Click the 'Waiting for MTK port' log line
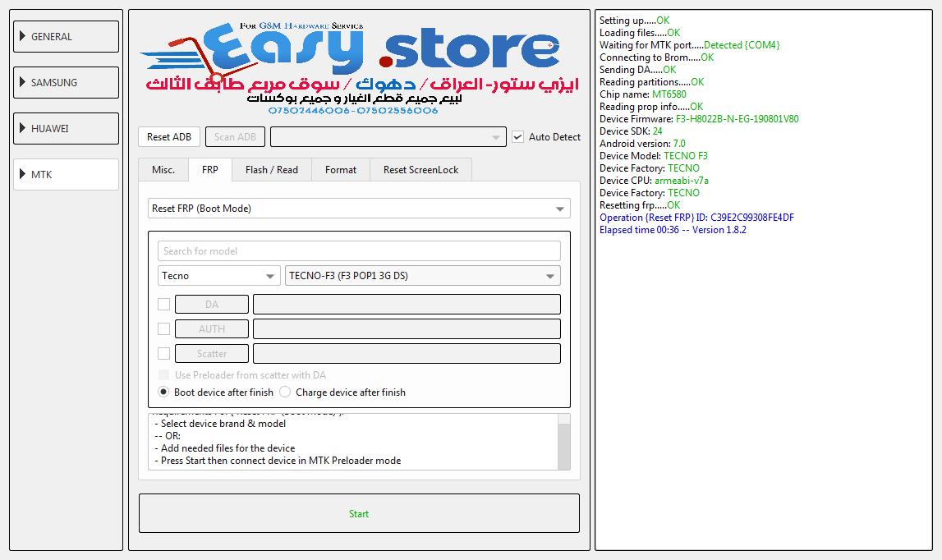This screenshot has width=942, height=560. (689, 45)
